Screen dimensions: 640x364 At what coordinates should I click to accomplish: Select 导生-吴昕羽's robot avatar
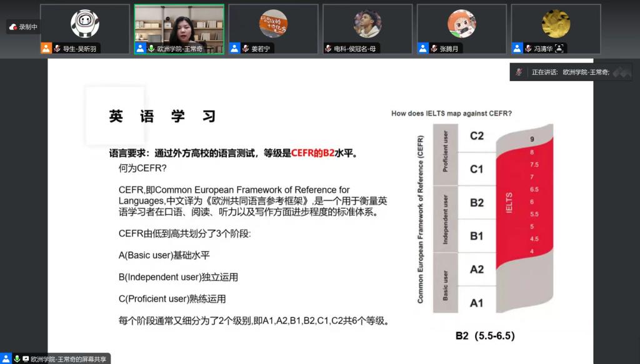pyautogui.click(x=84, y=24)
